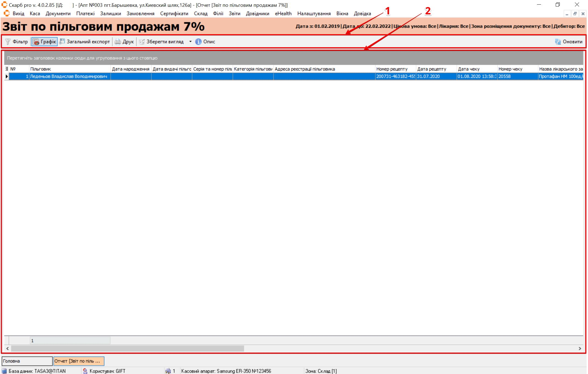
Task: Expand the Зберегти вигляд dropdown arrow
Action: pyautogui.click(x=190, y=42)
